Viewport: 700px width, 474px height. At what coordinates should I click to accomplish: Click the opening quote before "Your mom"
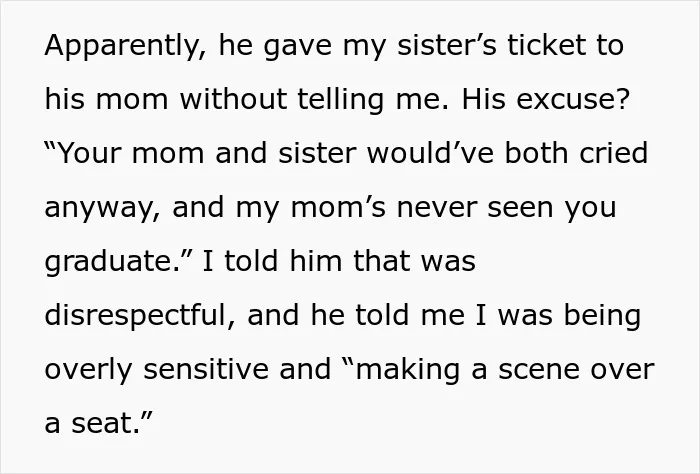pyautogui.click(x=51, y=146)
